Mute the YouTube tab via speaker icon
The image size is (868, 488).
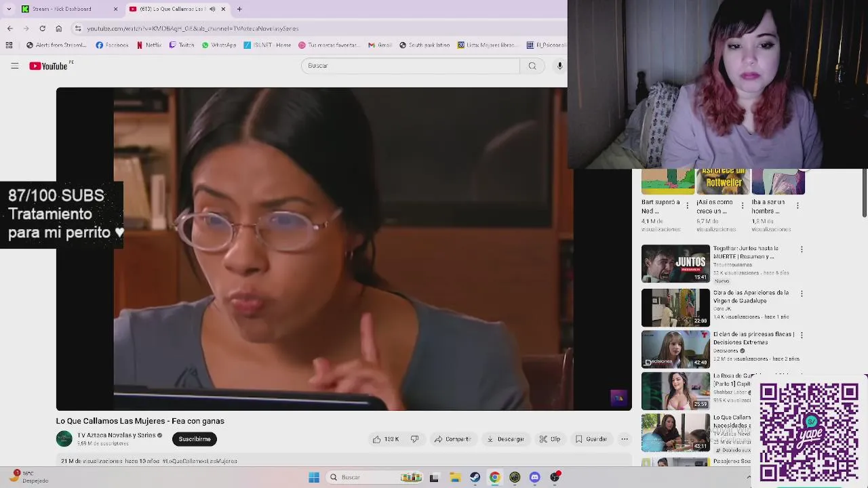coord(212,9)
